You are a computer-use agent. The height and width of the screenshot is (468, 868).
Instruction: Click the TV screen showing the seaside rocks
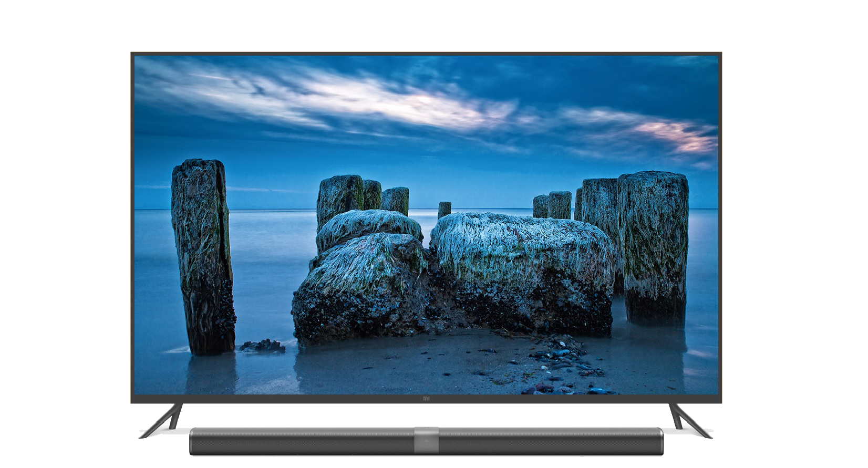[x=426, y=225]
